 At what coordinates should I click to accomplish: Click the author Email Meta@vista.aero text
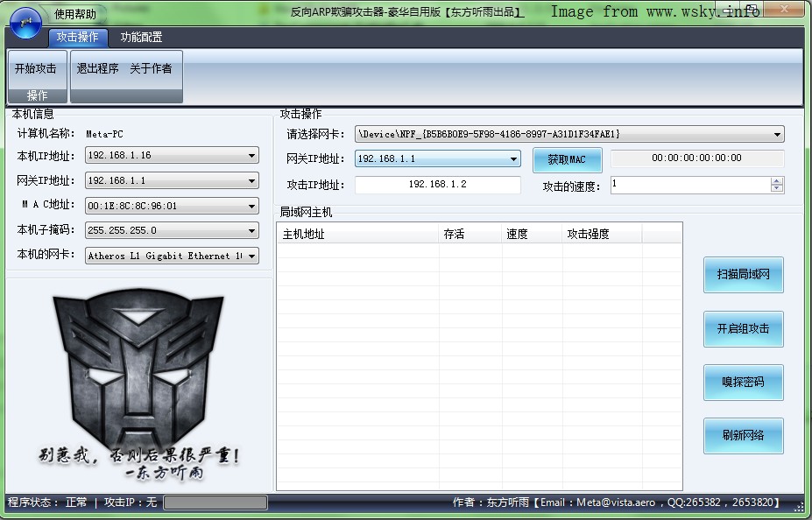click(597, 502)
